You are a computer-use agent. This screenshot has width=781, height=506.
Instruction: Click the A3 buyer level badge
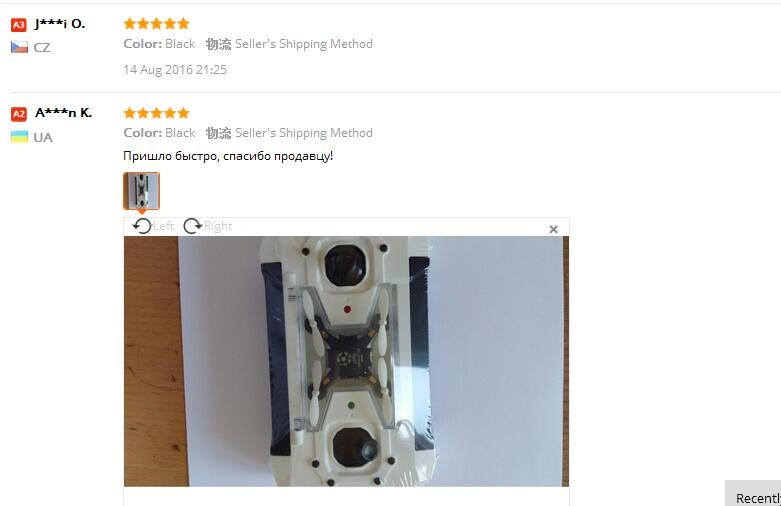pos(18,24)
